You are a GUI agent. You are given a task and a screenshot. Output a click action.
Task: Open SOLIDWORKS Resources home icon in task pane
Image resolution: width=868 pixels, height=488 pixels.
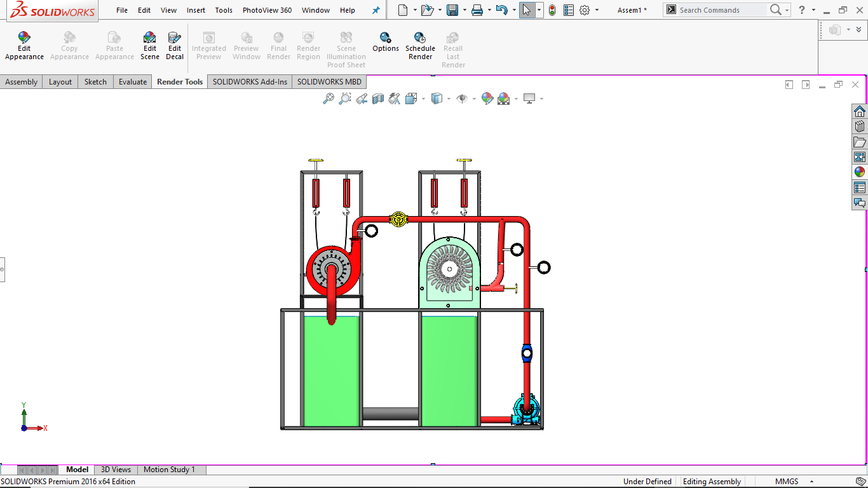(860, 111)
